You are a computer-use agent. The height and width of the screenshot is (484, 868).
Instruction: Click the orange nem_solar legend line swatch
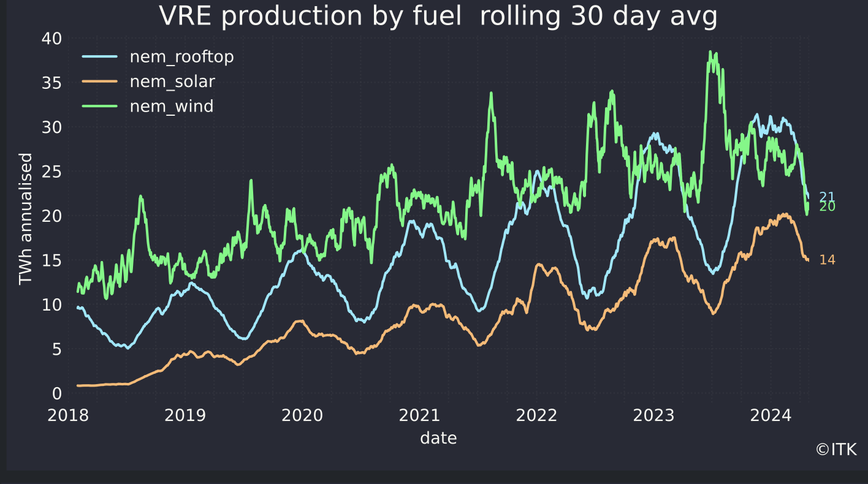tap(99, 81)
